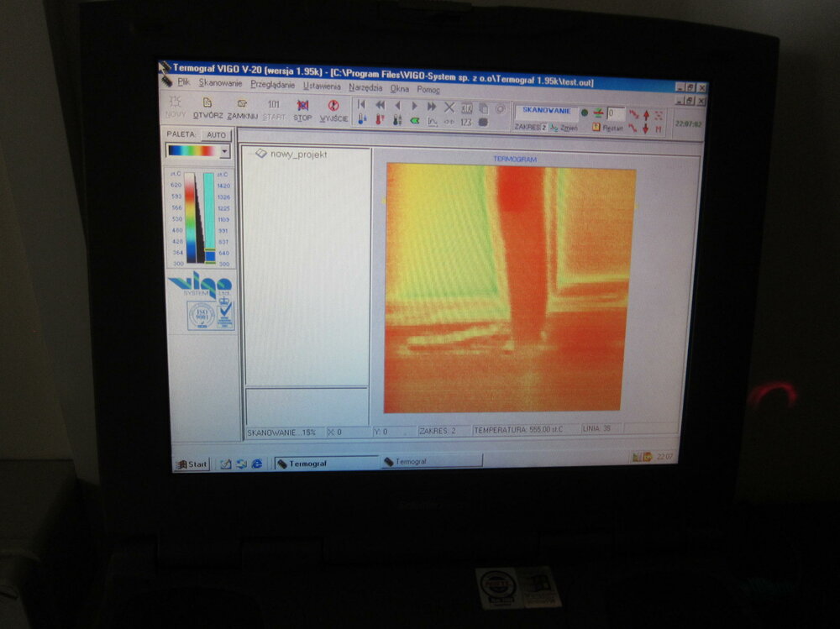Click the red thermometer icon
Viewport: 840px width, 629px height.
(x=380, y=119)
